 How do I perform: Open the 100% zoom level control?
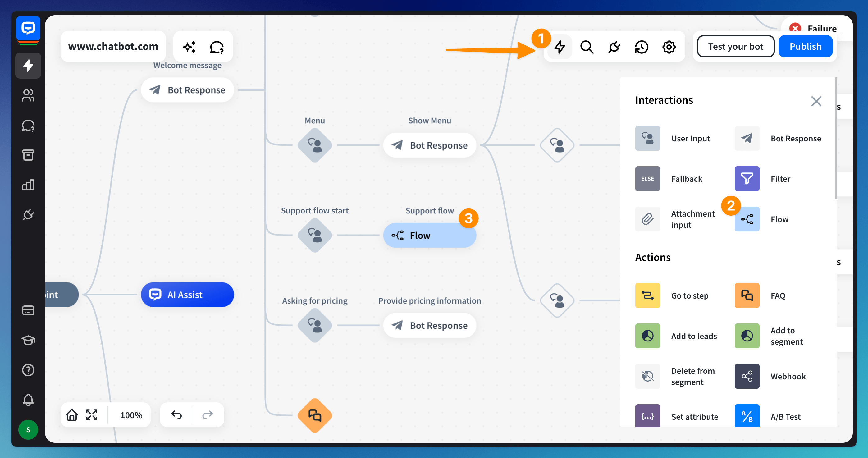point(131,415)
